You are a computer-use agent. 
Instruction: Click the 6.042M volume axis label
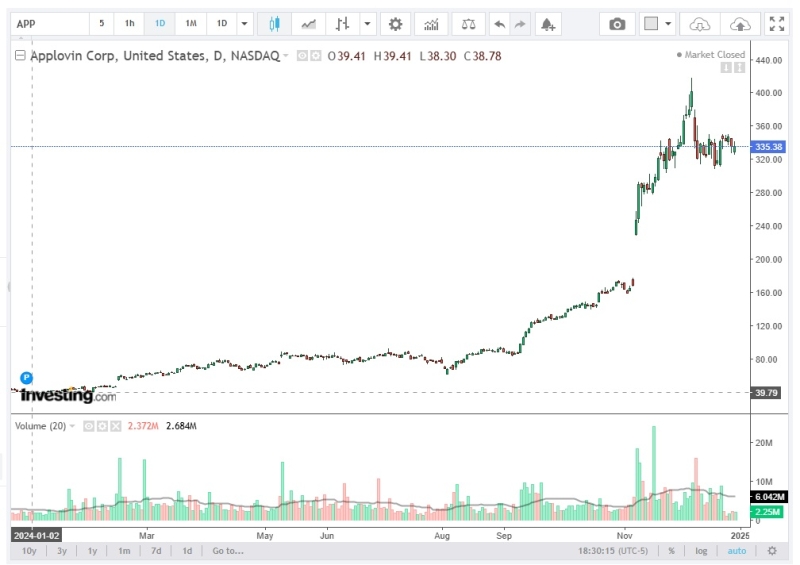pos(769,497)
